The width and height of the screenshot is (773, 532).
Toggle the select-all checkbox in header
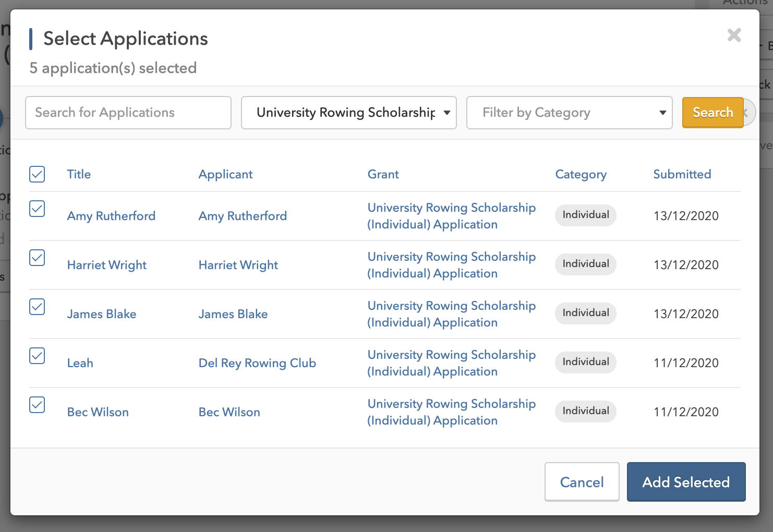coord(37,174)
